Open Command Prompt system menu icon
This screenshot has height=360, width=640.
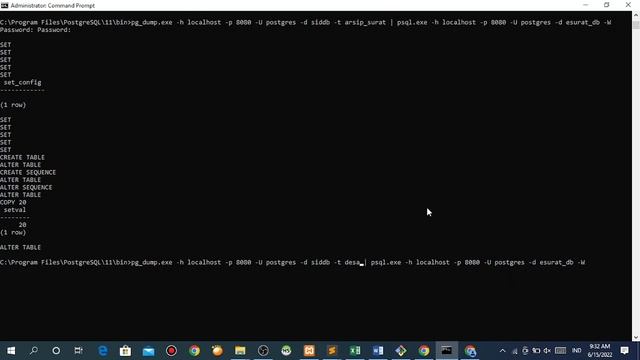(4, 5)
